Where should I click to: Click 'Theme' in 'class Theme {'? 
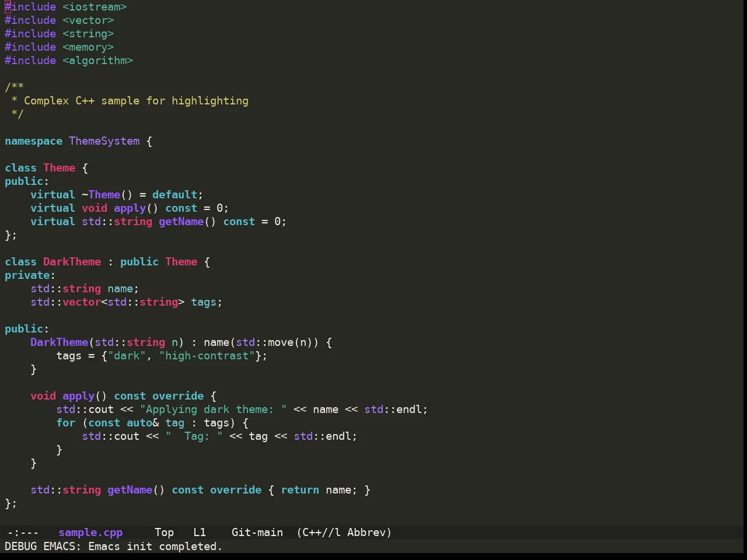pyautogui.click(x=60, y=168)
